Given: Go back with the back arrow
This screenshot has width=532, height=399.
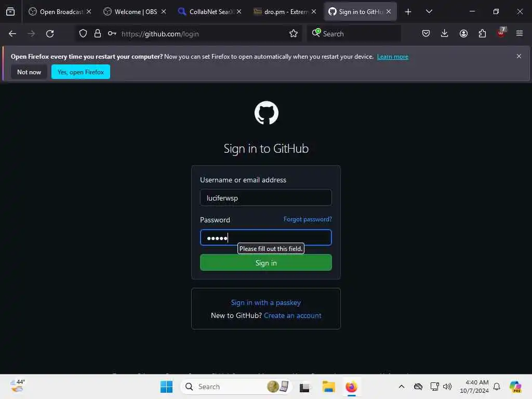Looking at the screenshot, I should (x=12, y=34).
